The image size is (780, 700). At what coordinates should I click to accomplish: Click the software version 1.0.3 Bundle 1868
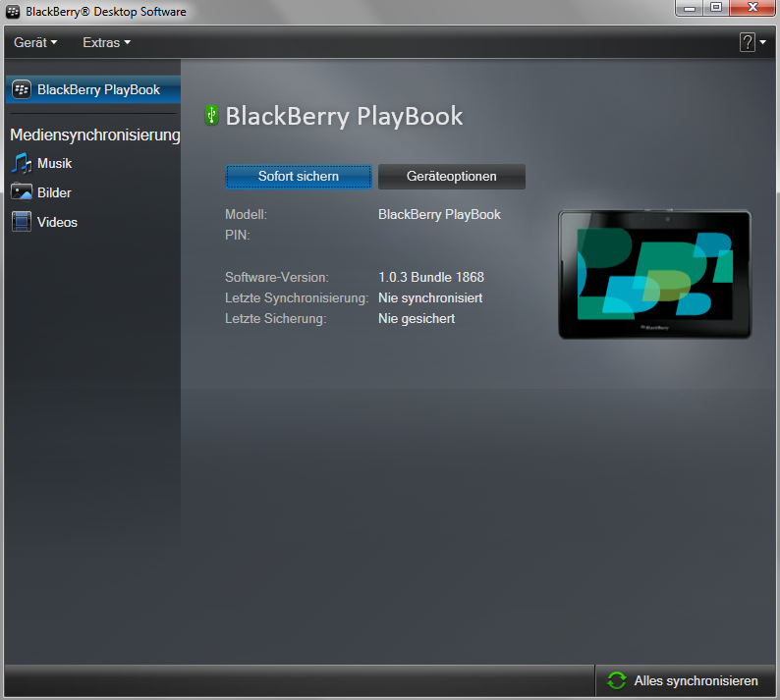tap(431, 277)
